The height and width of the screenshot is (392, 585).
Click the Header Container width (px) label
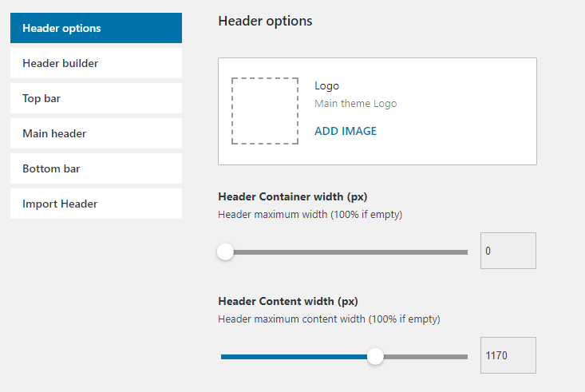(292, 196)
